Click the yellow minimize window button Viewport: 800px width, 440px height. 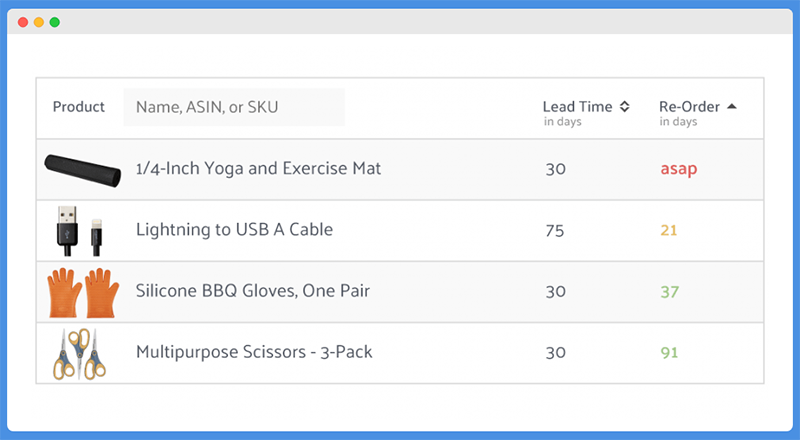[x=39, y=22]
